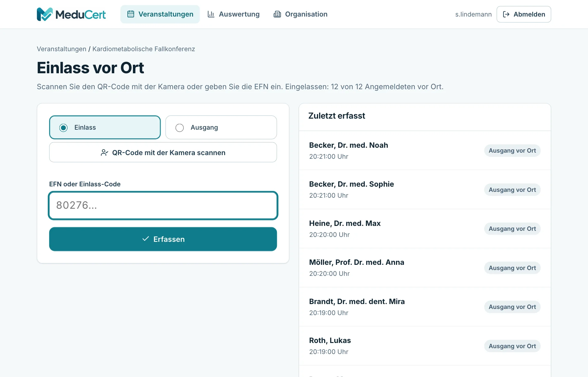Click the person icon on QR scan button
The width and height of the screenshot is (588, 377).
(104, 153)
